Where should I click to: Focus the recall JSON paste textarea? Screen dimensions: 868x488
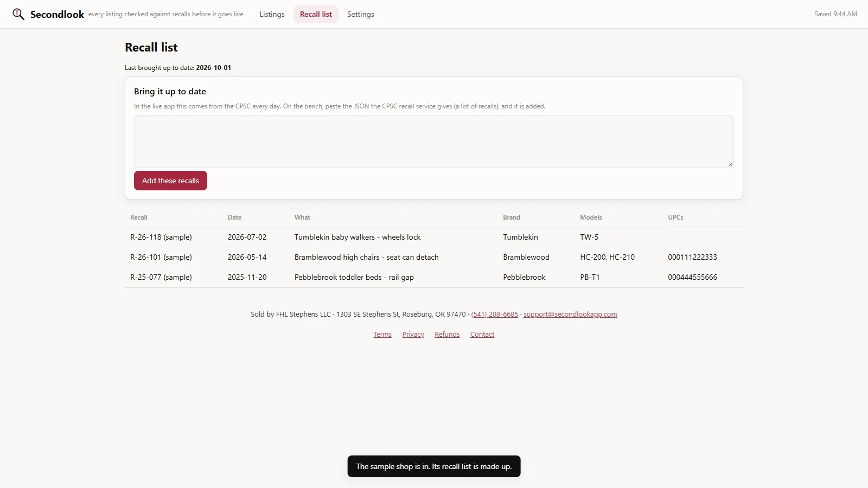(x=433, y=142)
